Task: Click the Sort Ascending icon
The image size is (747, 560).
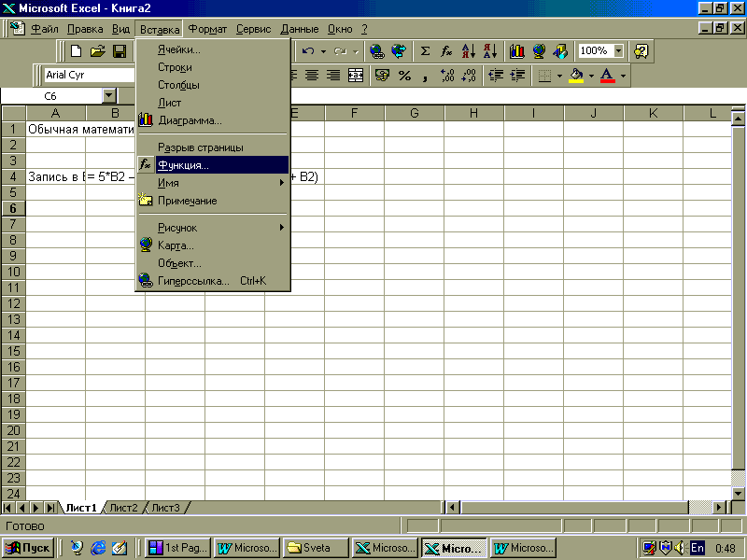Action: pos(468,51)
